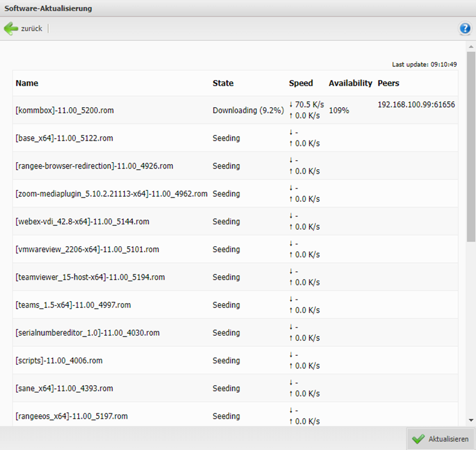Click the green back arrow icon
Screen dimensions: 476x450
pos(11,28)
